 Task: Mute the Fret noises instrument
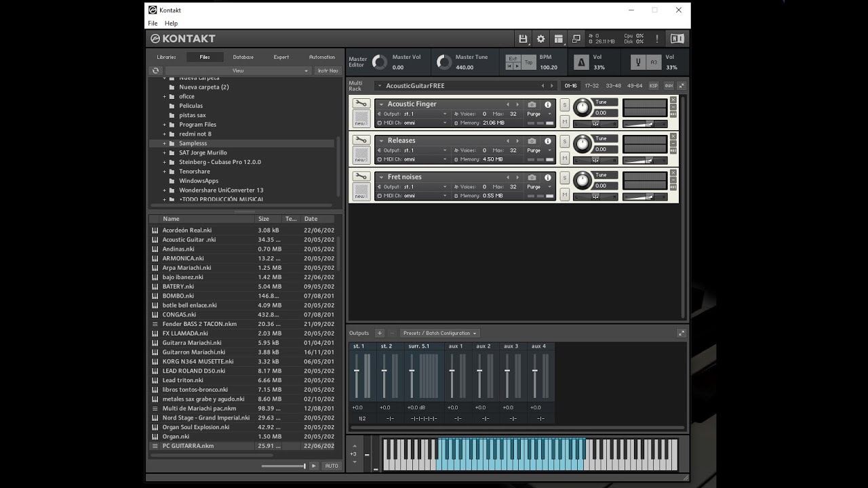(565, 195)
